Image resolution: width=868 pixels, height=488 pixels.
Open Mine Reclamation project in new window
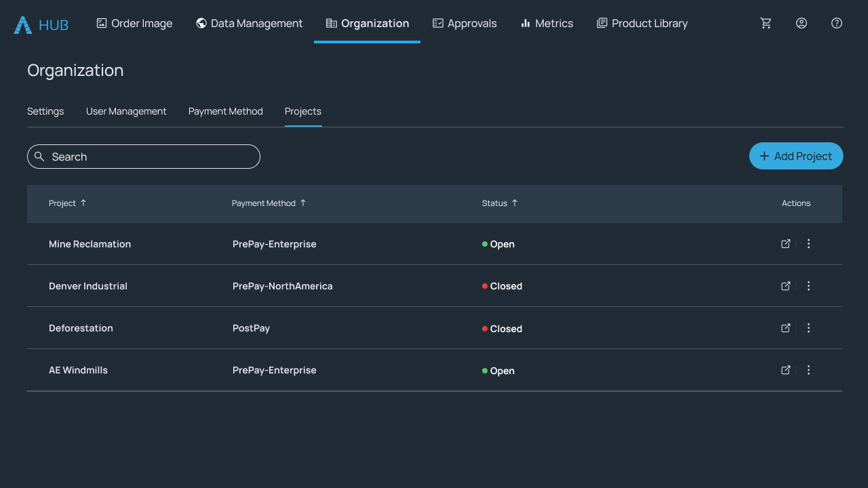tap(786, 244)
